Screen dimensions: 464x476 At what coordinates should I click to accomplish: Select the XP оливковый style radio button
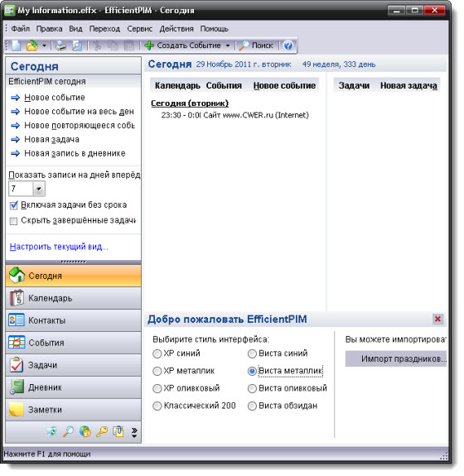point(157,388)
